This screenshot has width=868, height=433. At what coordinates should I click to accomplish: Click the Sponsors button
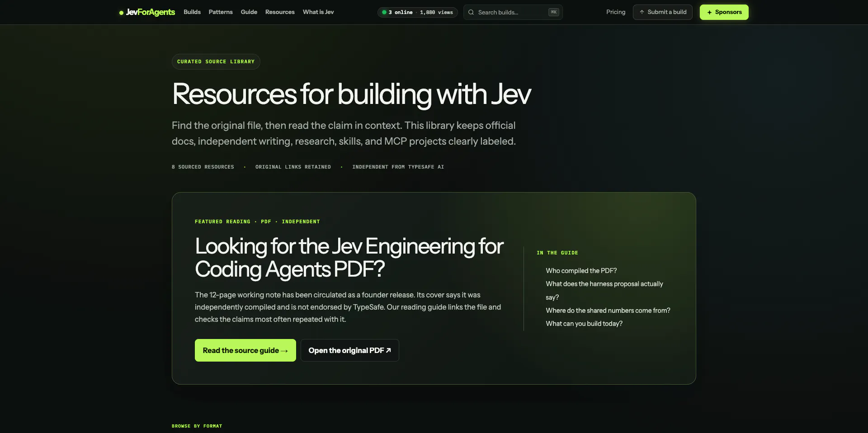(x=724, y=12)
